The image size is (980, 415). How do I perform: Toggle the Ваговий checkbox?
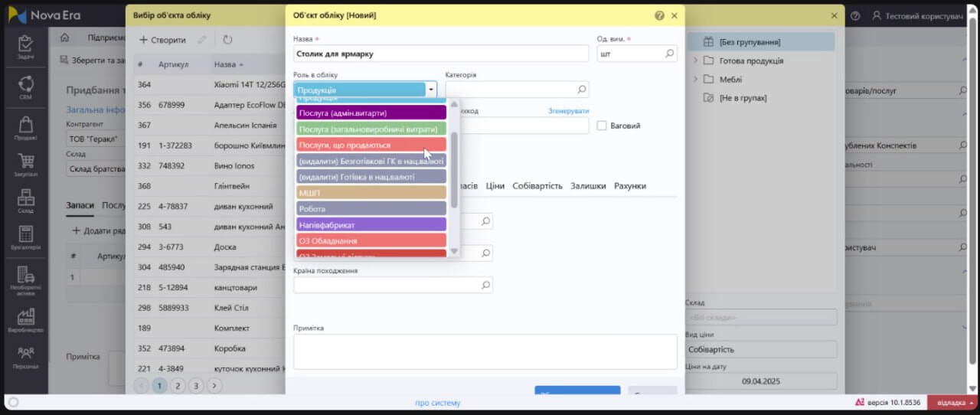pos(602,126)
